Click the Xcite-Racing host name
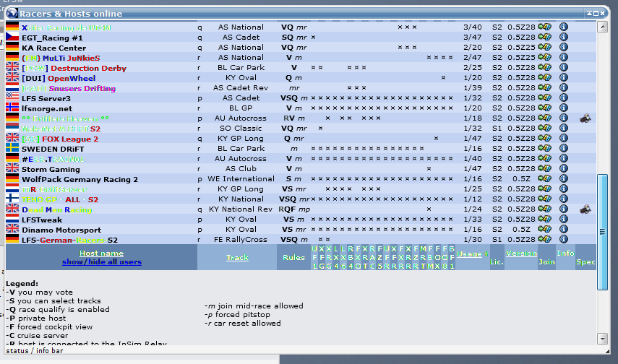Image resolution: width=618 pixels, height=364 pixels. pos(66,27)
